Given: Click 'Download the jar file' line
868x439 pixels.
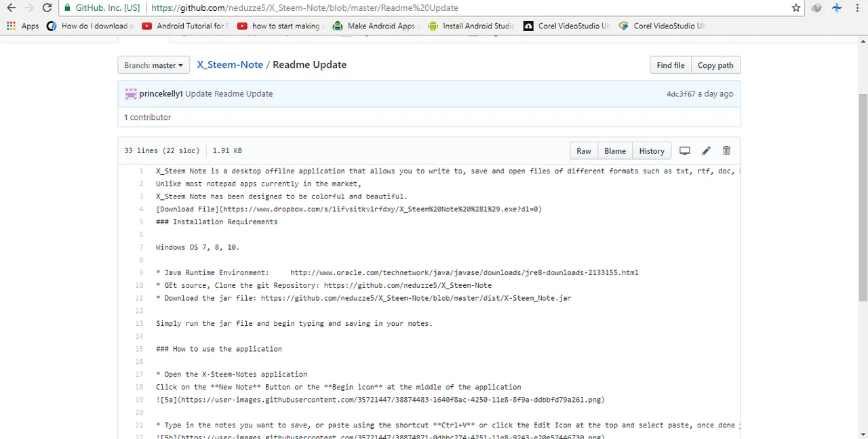Looking at the screenshot, I should click(x=363, y=298).
